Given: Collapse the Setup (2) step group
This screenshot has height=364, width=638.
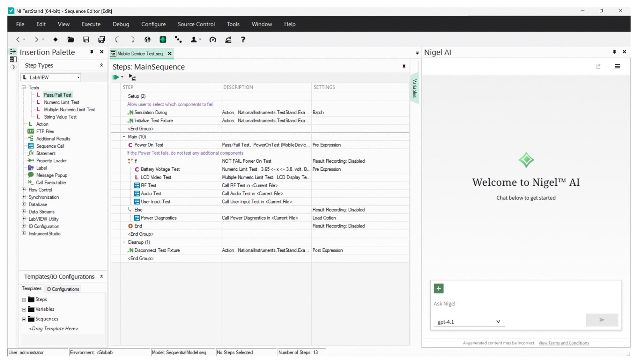Looking at the screenshot, I should 124,96.
